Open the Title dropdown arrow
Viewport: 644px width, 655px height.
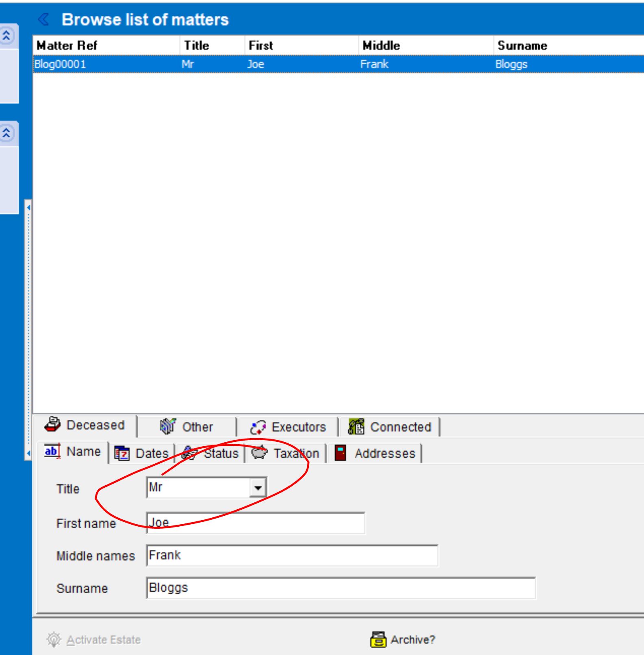coord(258,487)
